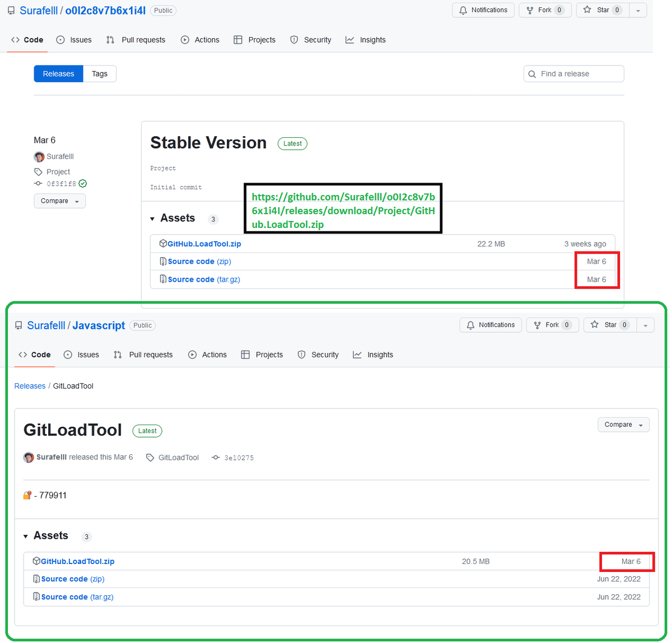Open commit 3e10275
Image resolution: width=672 pixels, height=643 pixels.
(x=239, y=458)
